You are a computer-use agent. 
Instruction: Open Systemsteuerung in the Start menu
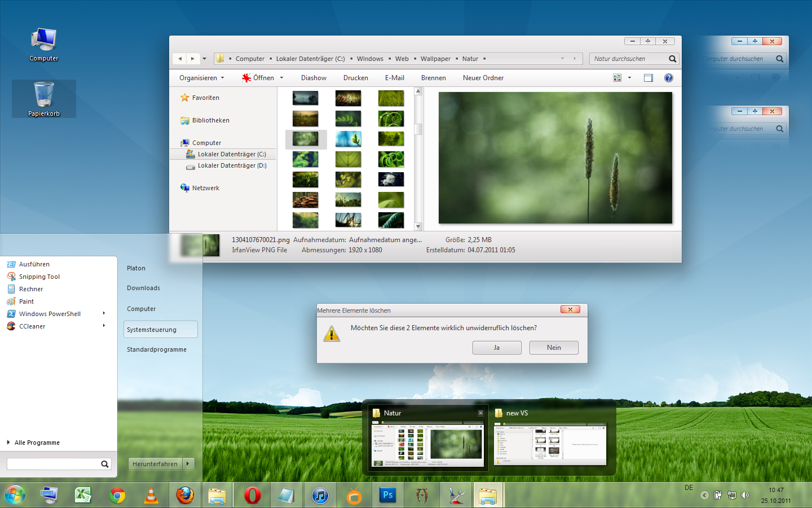click(x=161, y=330)
